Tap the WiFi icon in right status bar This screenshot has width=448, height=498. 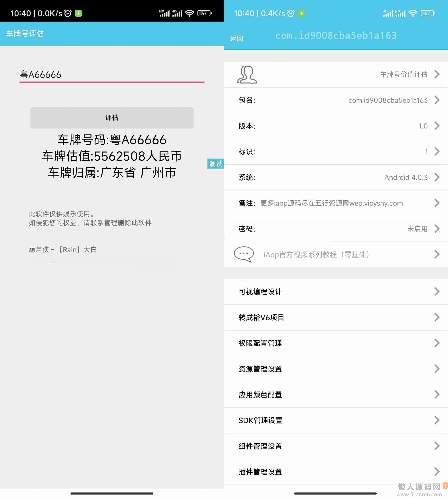413,13
